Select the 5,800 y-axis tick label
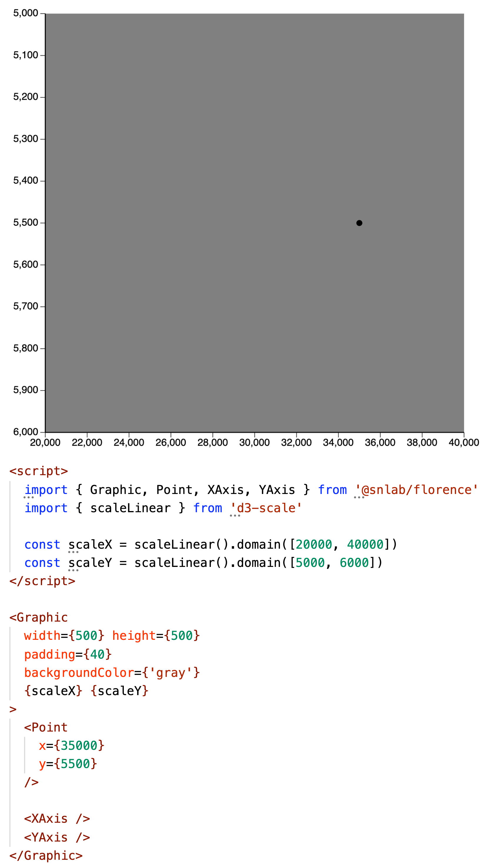The image size is (489, 868). click(x=26, y=348)
